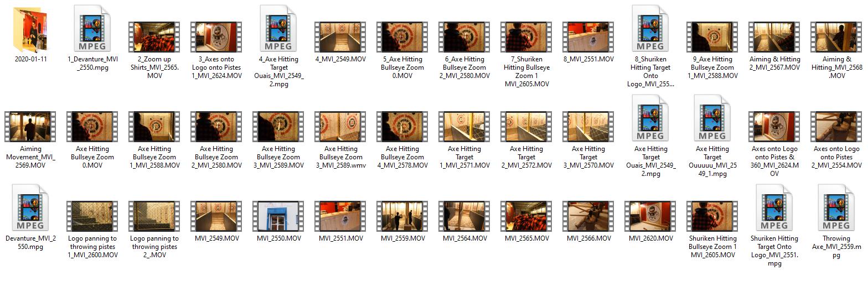
Task: Click the 'Axe Hitting Target 2_MVI_2572.MOV' filename
Action: (x=526, y=157)
